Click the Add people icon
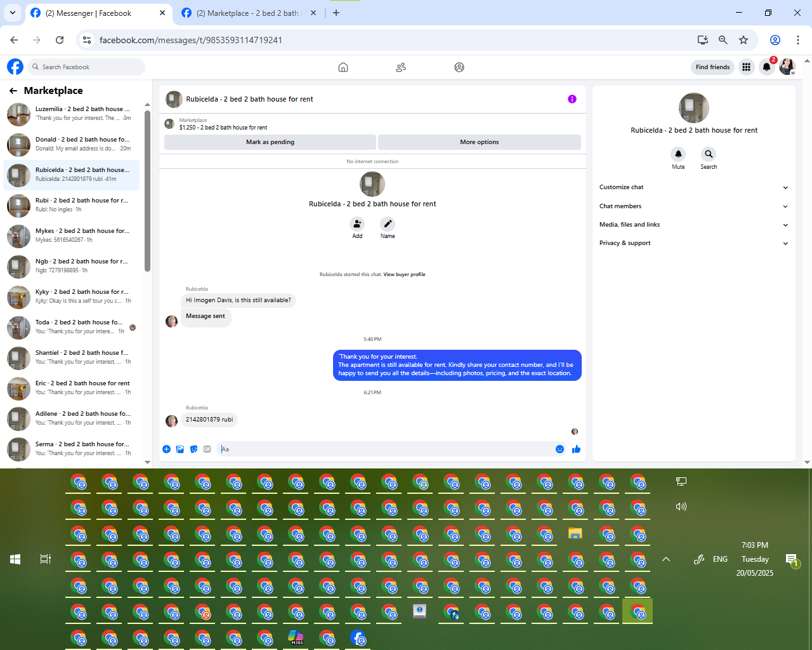The width and height of the screenshot is (812, 650). [357, 224]
